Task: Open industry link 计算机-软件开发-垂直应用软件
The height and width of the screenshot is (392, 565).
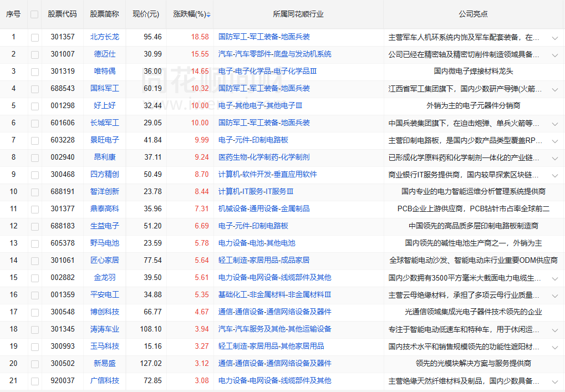Action: pyautogui.click(x=268, y=175)
